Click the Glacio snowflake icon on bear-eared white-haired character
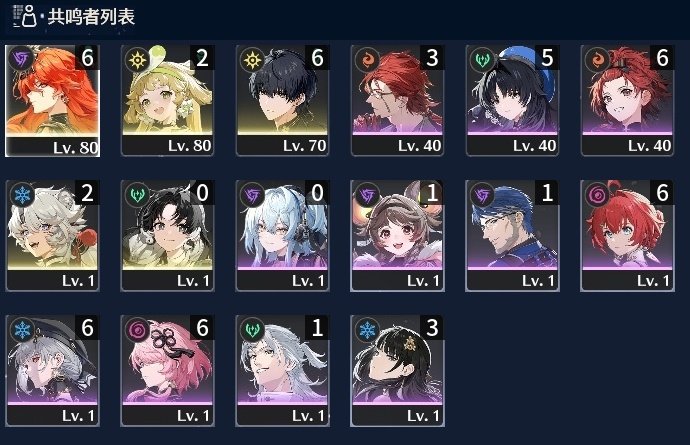Image resolution: width=690 pixels, height=445 pixels. [22, 194]
